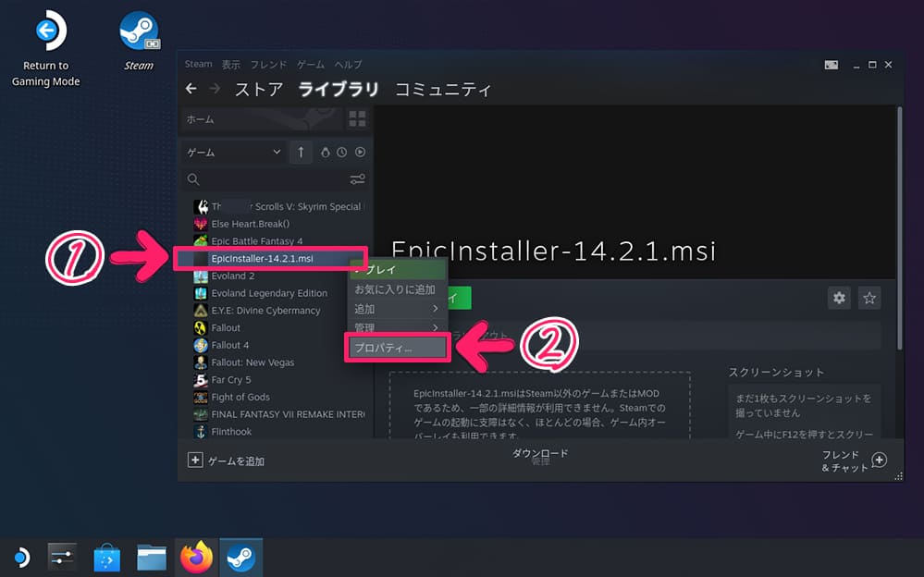Click the sort ascending arrow button
The height and width of the screenshot is (577, 924).
coord(301,153)
